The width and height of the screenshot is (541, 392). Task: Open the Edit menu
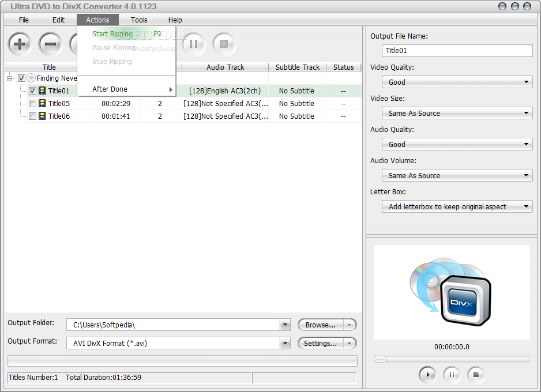coord(58,20)
